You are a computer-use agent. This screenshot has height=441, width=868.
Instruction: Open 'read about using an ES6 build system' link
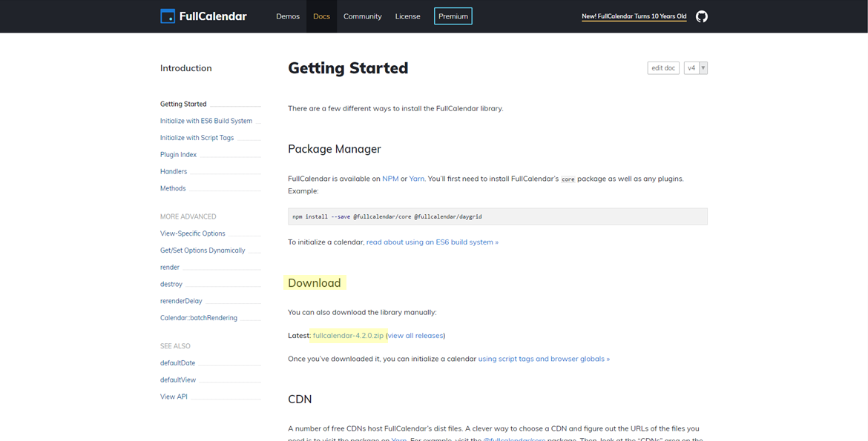(433, 242)
